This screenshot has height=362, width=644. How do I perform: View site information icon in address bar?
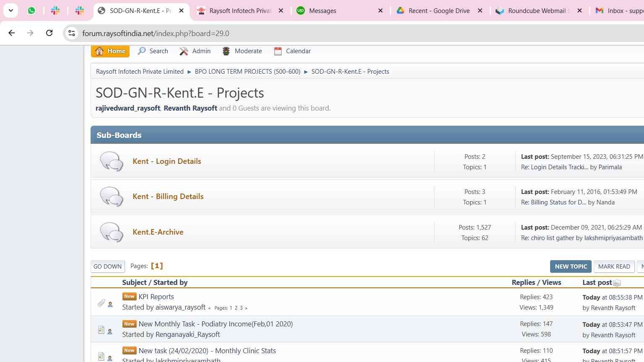[72, 33]
